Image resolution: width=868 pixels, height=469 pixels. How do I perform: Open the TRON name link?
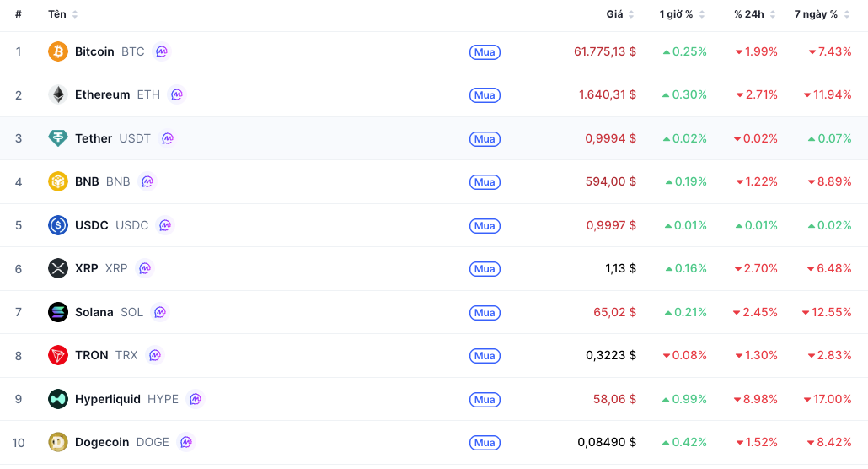point(91,355)
